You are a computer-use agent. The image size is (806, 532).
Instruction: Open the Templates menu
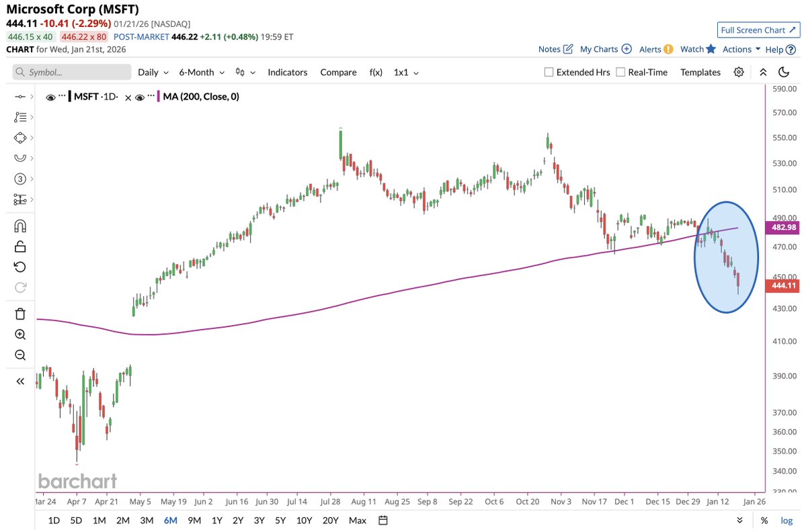pos(700,72)
